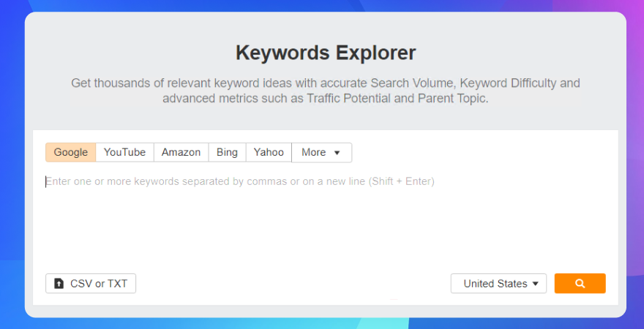644x329 pixels.
Task: Click the caret arrow next to More
Action: pyautogui.click(x=337, y=153)
